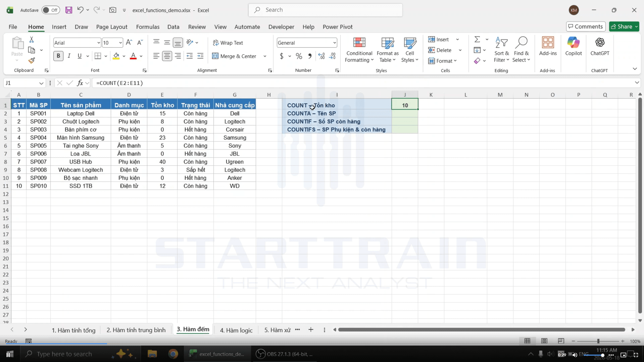The width and height of the screenshot is (644, 362).
Task: Click Insert Function fx icon
Action: pos(80,83)
